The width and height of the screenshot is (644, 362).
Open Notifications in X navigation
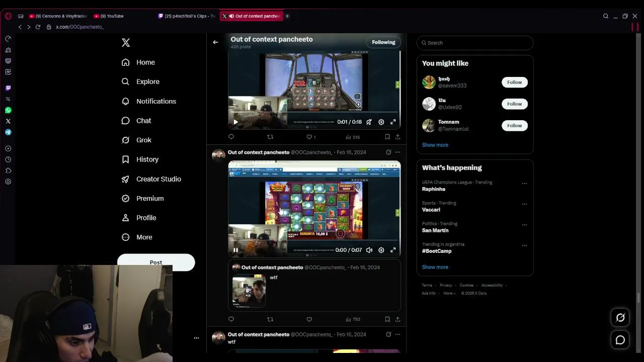[149, 101]
